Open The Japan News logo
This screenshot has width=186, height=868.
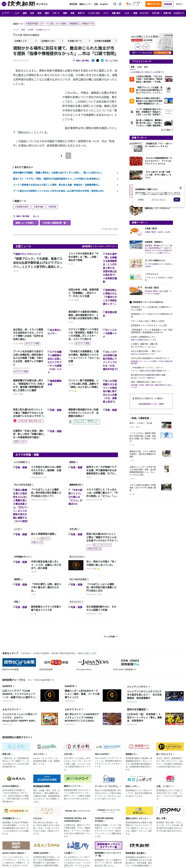coord(93,662)
